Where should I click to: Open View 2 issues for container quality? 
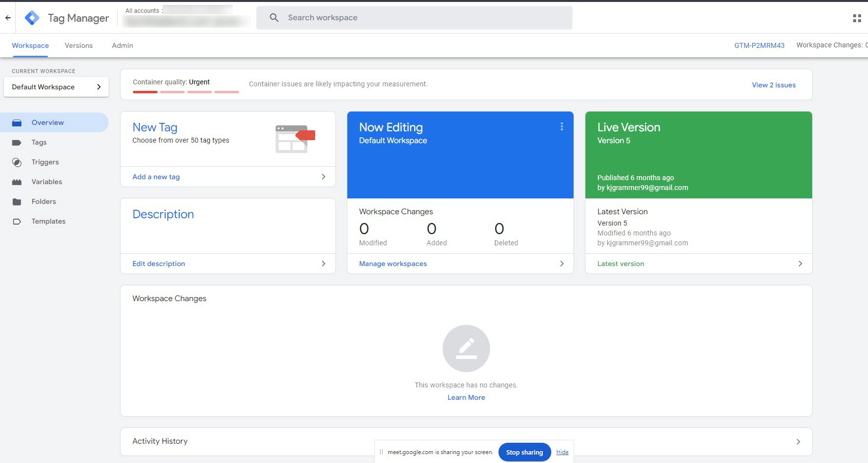click(774, 84)
